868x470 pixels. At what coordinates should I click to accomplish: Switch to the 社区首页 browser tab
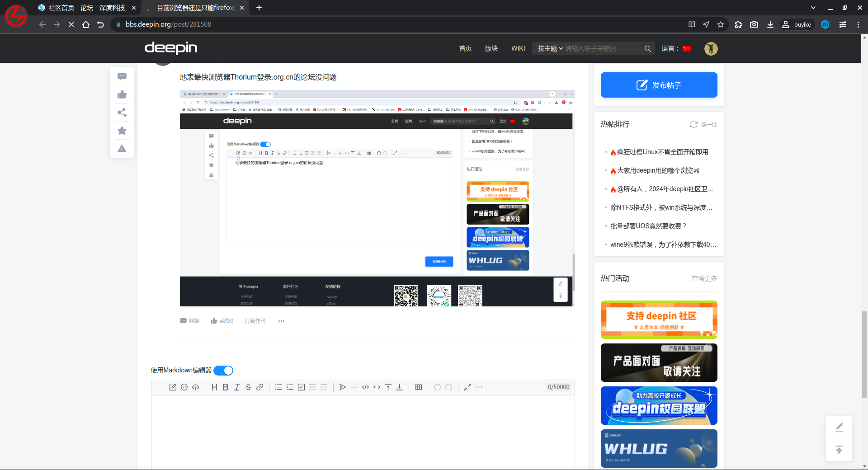[x=86, y=8]
